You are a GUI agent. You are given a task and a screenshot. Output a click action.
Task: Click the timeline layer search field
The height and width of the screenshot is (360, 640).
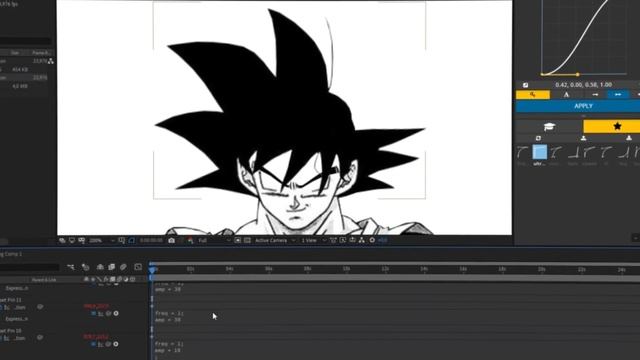(29, 267)
